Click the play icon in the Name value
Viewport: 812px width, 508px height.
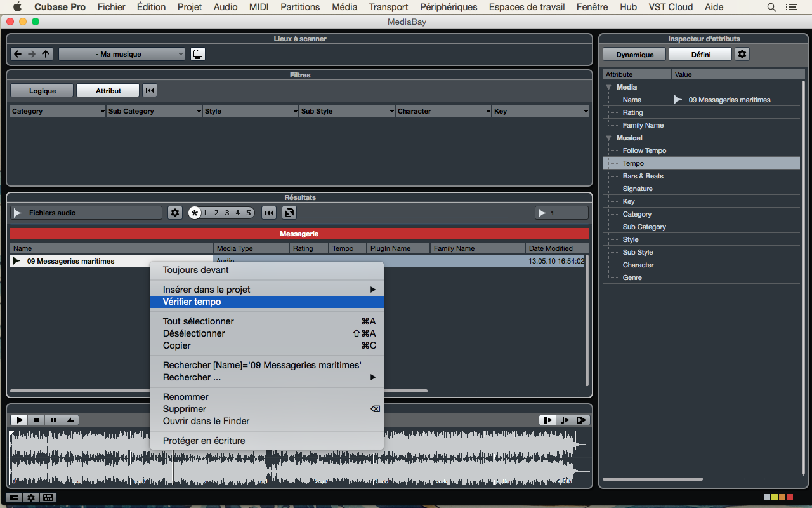click(678, 100)
